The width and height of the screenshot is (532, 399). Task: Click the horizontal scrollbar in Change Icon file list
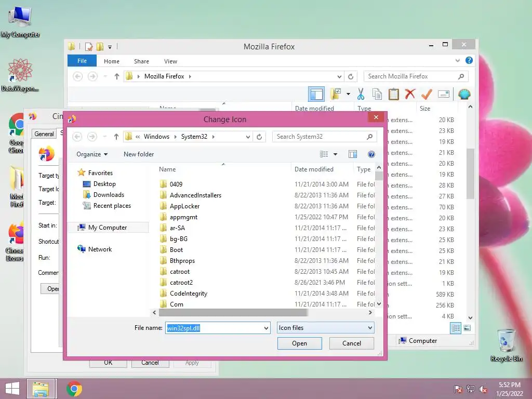click(x=233, y=312)
